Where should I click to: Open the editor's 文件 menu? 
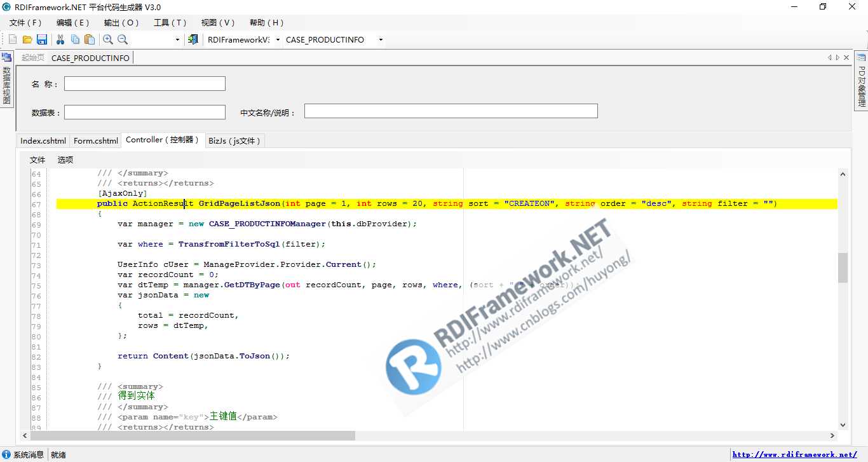(x=37, y=160)
